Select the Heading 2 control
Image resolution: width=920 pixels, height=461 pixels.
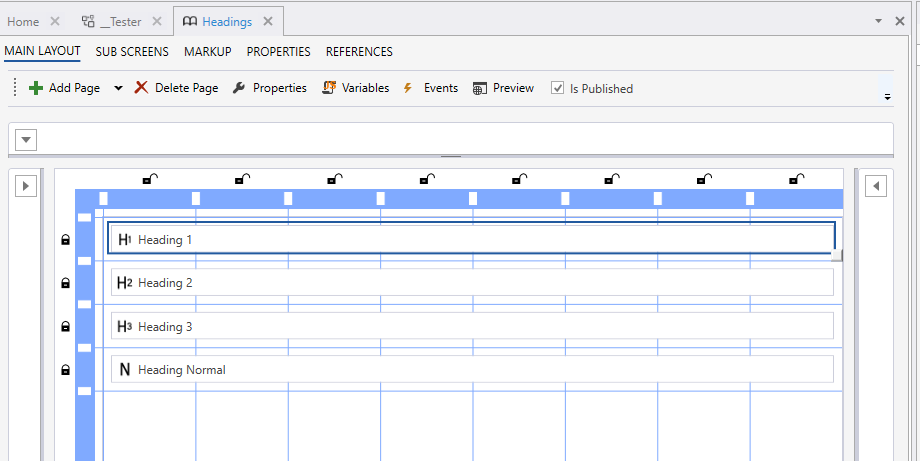pos(472,283)
